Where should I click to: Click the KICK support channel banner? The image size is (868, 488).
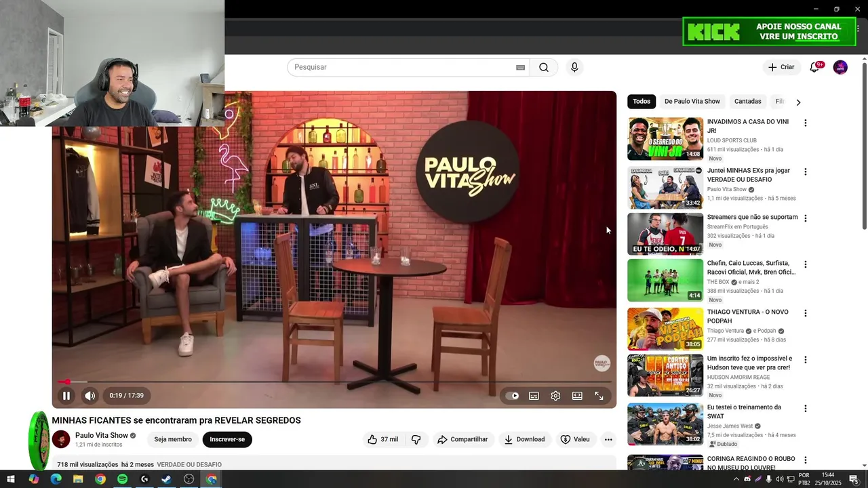click(769, 31)
